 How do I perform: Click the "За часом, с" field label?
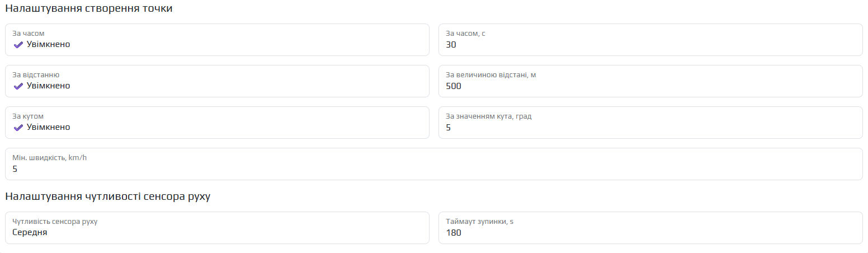(465, 34)
